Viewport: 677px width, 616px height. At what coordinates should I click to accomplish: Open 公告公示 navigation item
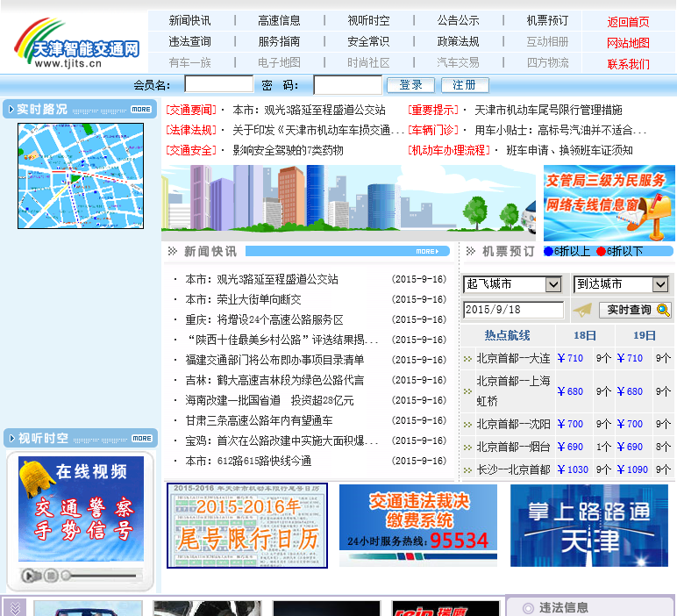[x=458, y=20]
